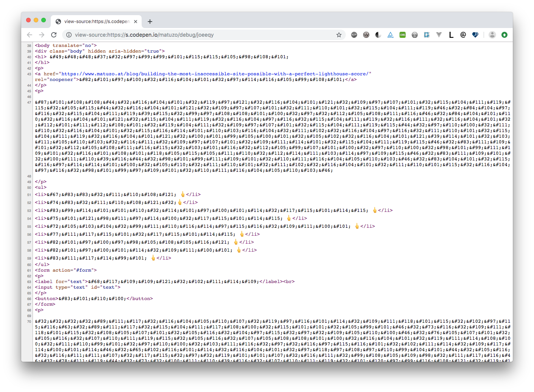Viewport: 534px width, 392px height.
Task: Click line number 70 in the gutter
Action: click(29, 322)
